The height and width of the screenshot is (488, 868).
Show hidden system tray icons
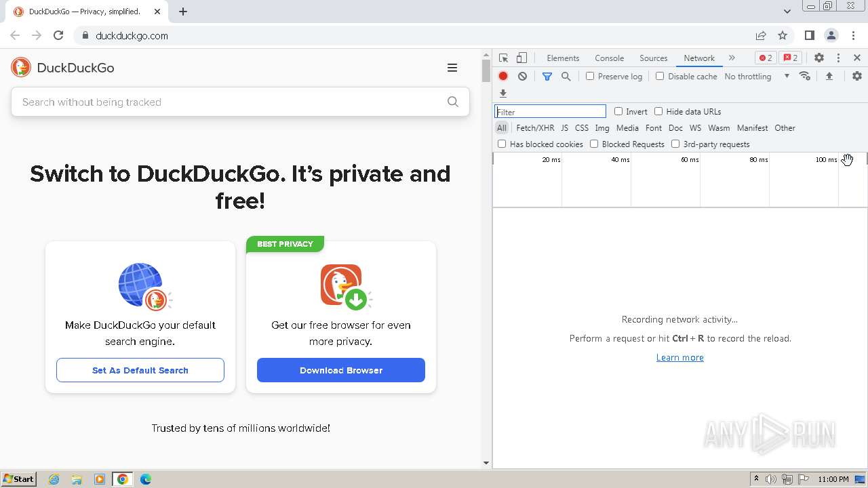pyautogui.click(x=756, y=479)
